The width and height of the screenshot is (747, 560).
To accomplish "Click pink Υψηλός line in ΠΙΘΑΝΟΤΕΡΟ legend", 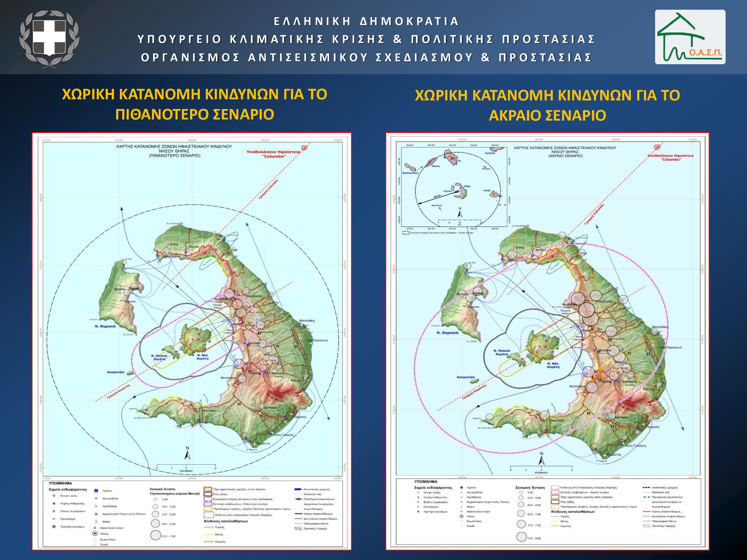I will click(x=209, y=527).
